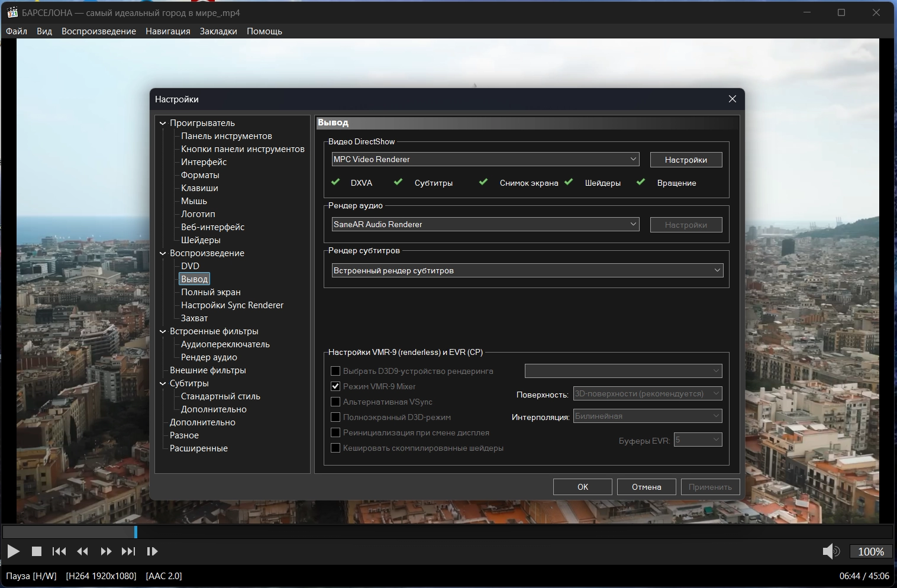Viewport: 897px width, 588px height.
Task: Open the Закладки menu
Action: click(x=218, y=31)
